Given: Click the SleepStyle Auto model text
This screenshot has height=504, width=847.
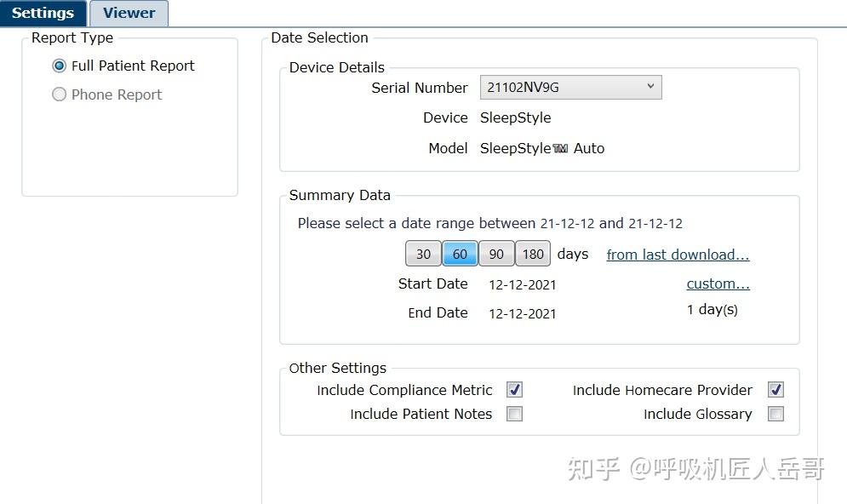Looking at the screenshot, I should click(542, 148).
